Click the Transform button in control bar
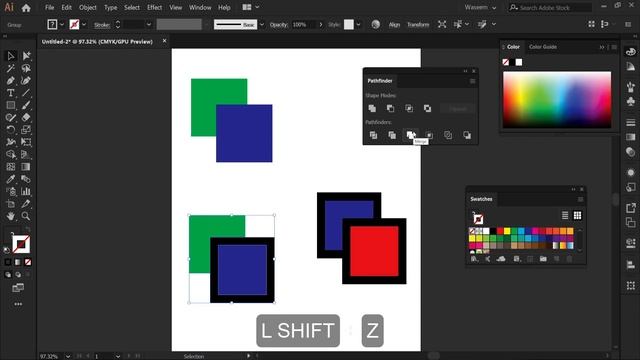 (x=418, y=24)
